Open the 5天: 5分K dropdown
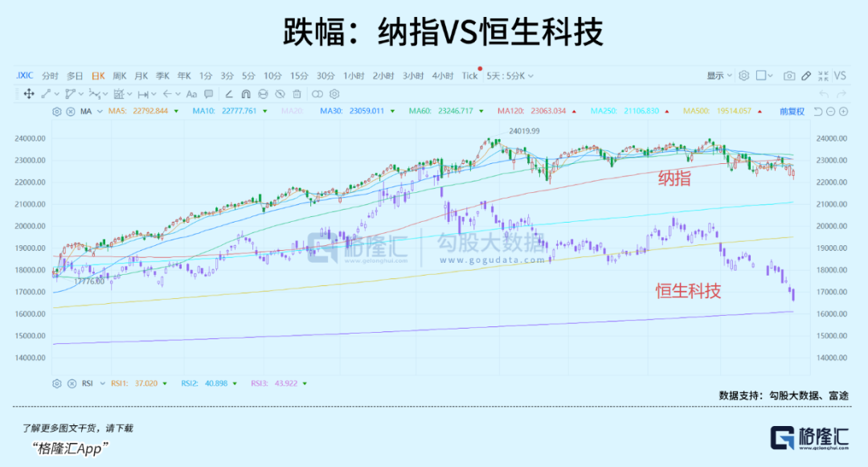The width and height of the screenshot is (868, 467). (x=510, y=76)
